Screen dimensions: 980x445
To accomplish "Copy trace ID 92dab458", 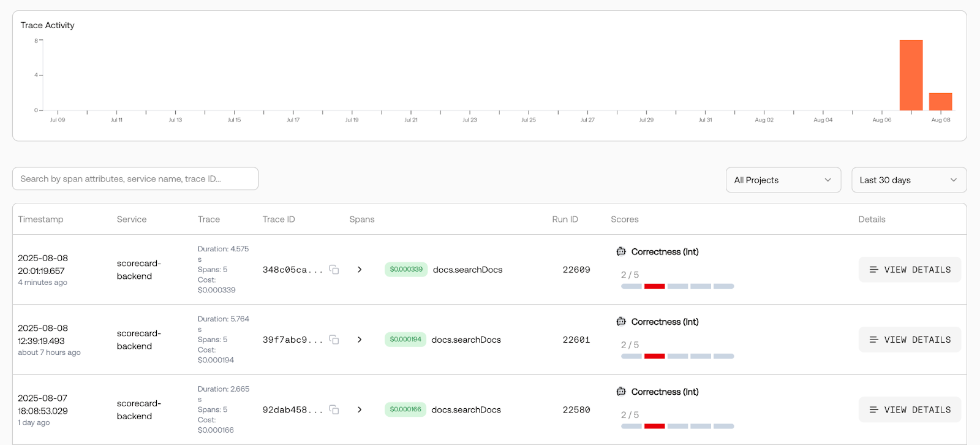I will [x=334, y=409].
